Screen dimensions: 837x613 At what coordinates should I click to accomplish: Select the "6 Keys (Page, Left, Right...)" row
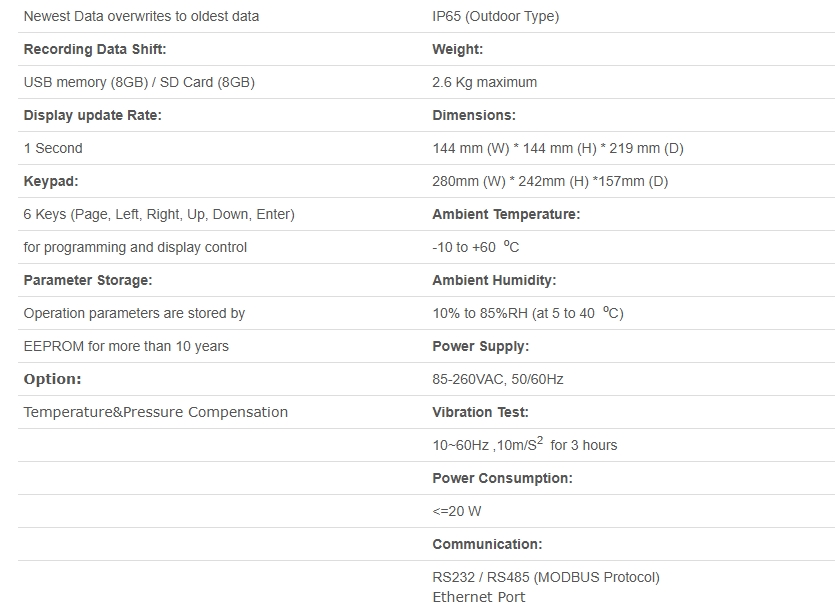click(x=159, y=214)
